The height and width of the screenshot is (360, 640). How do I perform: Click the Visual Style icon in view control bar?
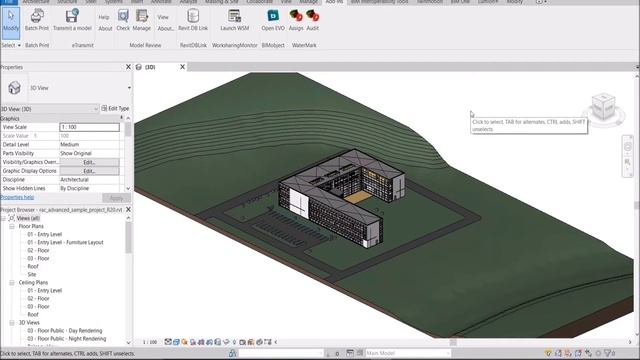(x=176, y=342)
